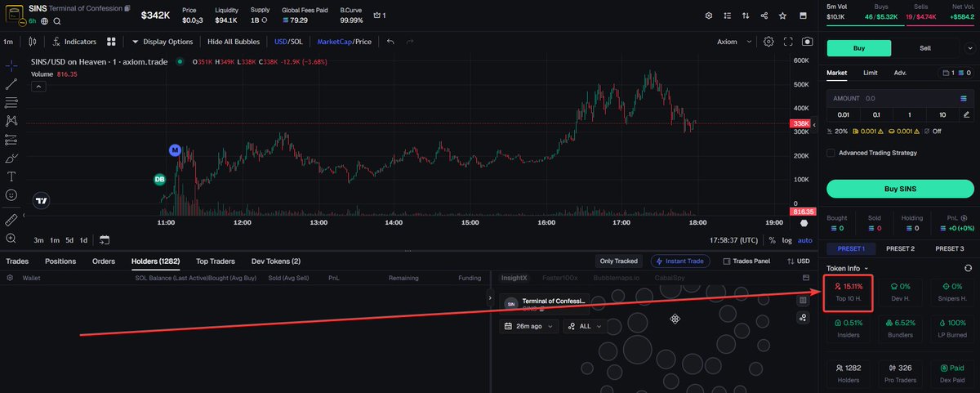
Task: Switch to the Limit order type
Action: tap(871, 73)
